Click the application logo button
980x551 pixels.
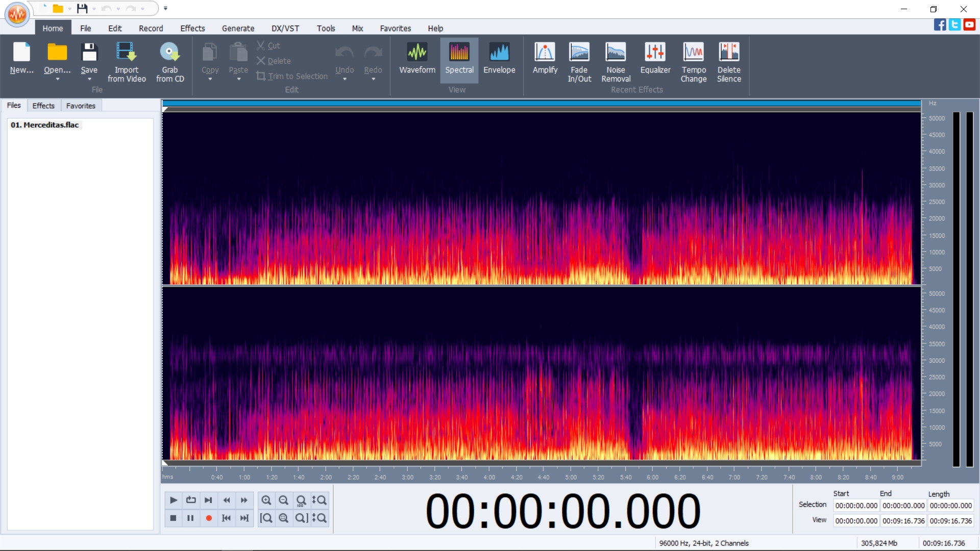tap(17, 14)
